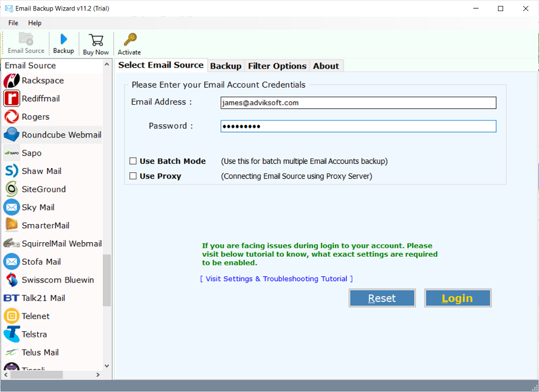Select the Swisscom Bluewin logo icon
This screenshot has height=392, width=539.
pyautogui.click(x=12, y=279)
